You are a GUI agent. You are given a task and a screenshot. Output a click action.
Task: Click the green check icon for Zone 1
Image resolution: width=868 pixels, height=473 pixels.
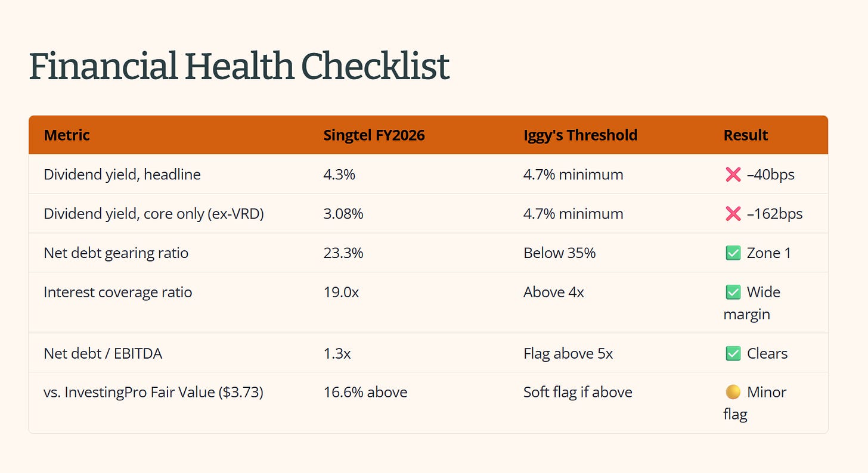[733, 253]
